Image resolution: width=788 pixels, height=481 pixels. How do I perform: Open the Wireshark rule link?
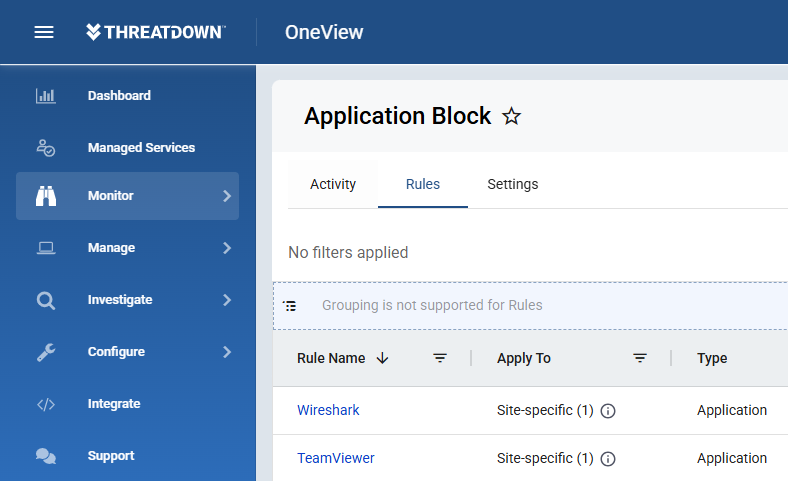(x=328, y=410)
